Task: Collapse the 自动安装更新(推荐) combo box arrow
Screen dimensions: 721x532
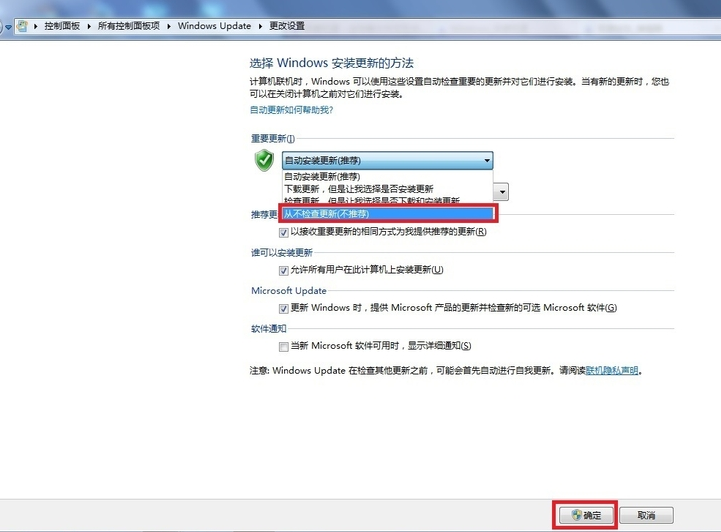Action: (x=487, y=160)
